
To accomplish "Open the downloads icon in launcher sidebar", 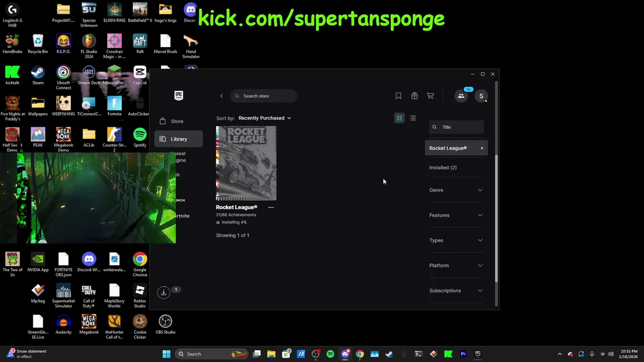I will [x=164, y=292].
